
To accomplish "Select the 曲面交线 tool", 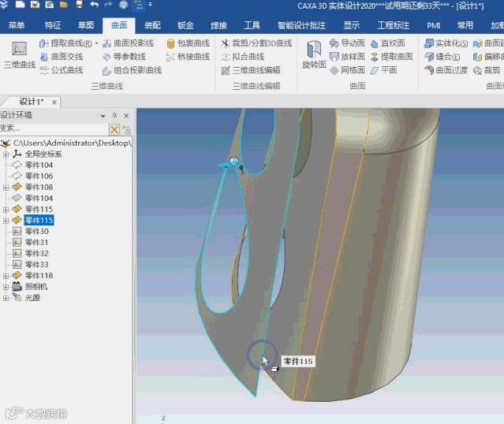I will 62,57.
